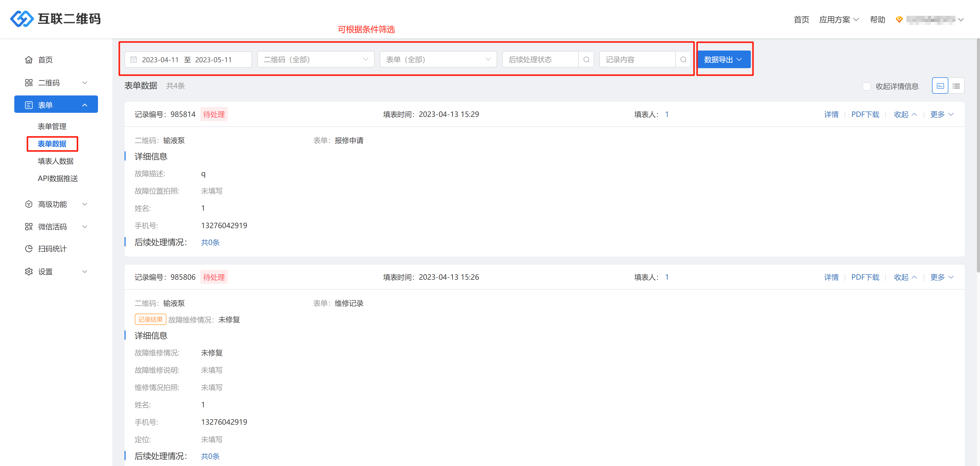Screen dimensions: 980x466
Task: Click the 互联二维码 logo icon
Action: pyautogui.click(x=22, y=19)
